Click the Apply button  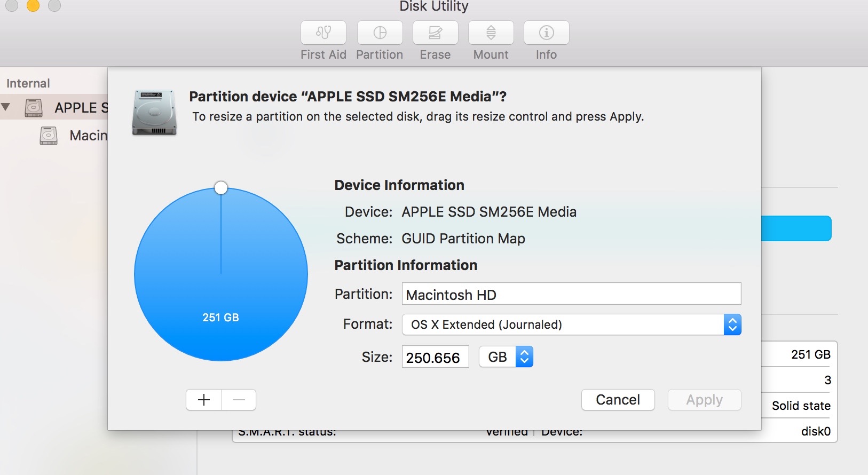click(x=704, y=400)
